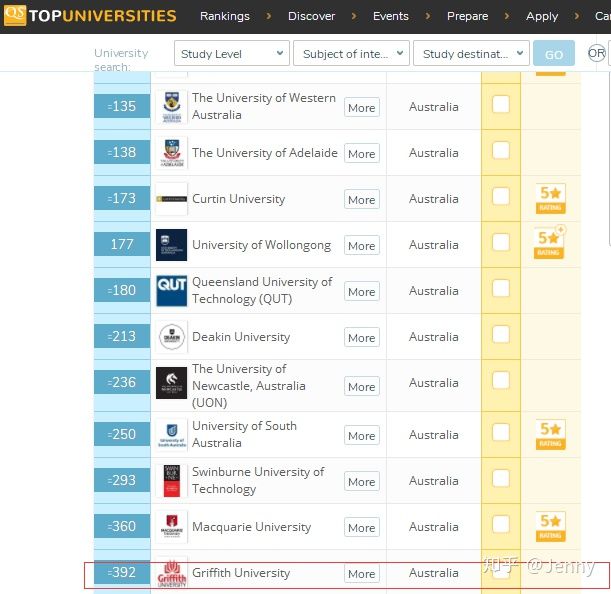Click the =360 rank cell
This screenshot has height=594, width=611.
point(122,526)
